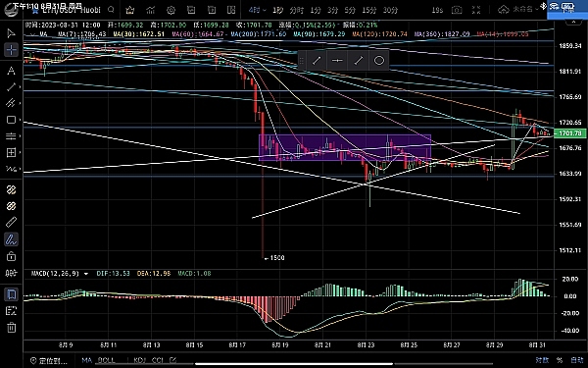Open the indicator edit pencil icon
The height and width of the screenshot is (368, 588).
coord(172,360)
